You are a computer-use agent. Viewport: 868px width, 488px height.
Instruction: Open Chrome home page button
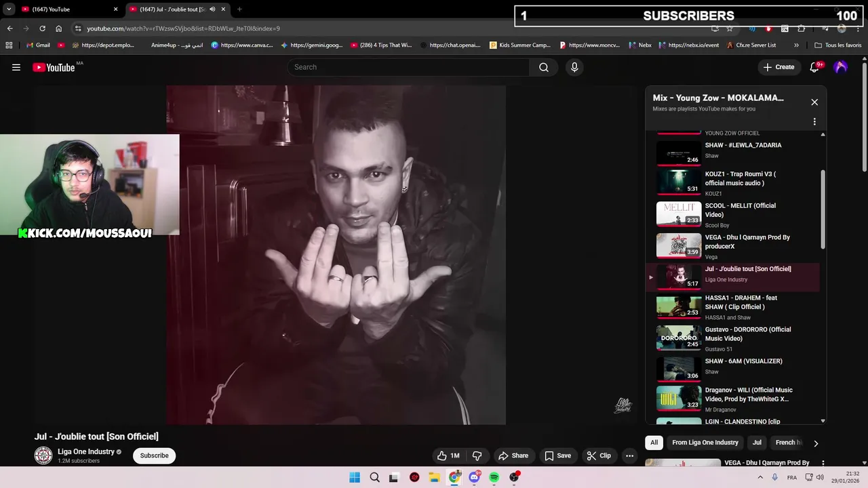[x=59, y=28]
